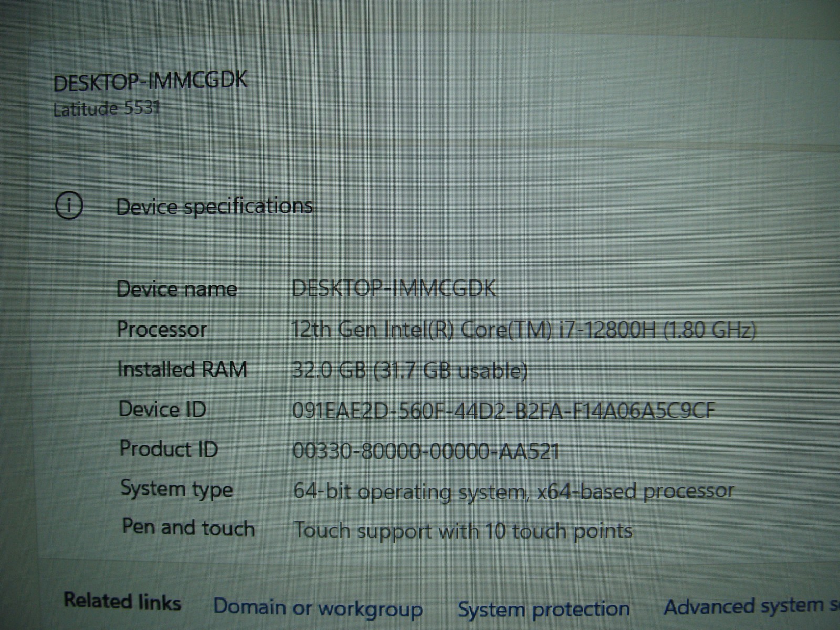Screen dimensions: 840x630
Task: Click the Device name label
Action: (x=177, y=289)
